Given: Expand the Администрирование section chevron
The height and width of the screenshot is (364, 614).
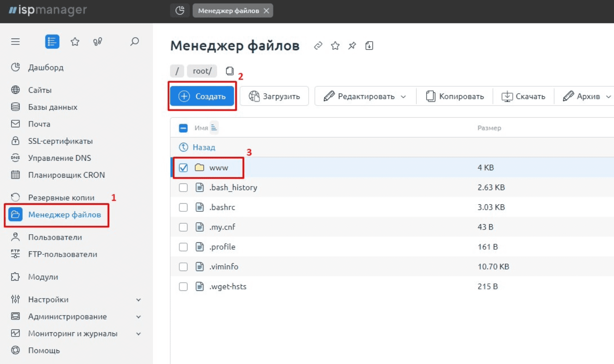Looking at the screenshot, I should click(139, 317).
